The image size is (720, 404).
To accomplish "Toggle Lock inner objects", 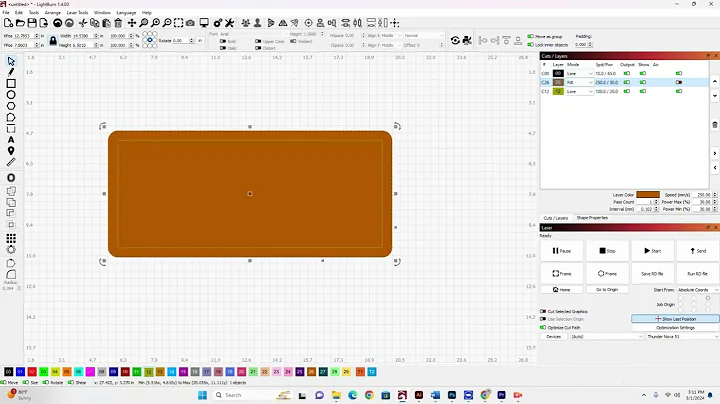I will (x=530, y=45).
